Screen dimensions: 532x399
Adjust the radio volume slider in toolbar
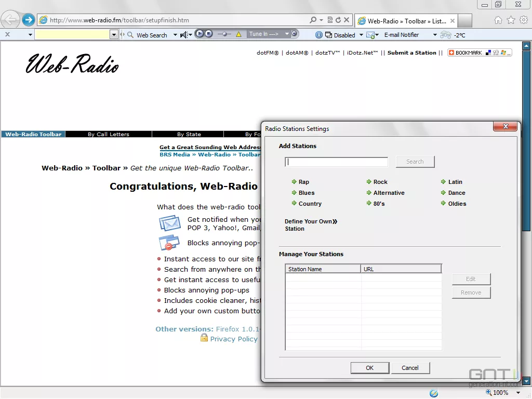coord(225,34)
